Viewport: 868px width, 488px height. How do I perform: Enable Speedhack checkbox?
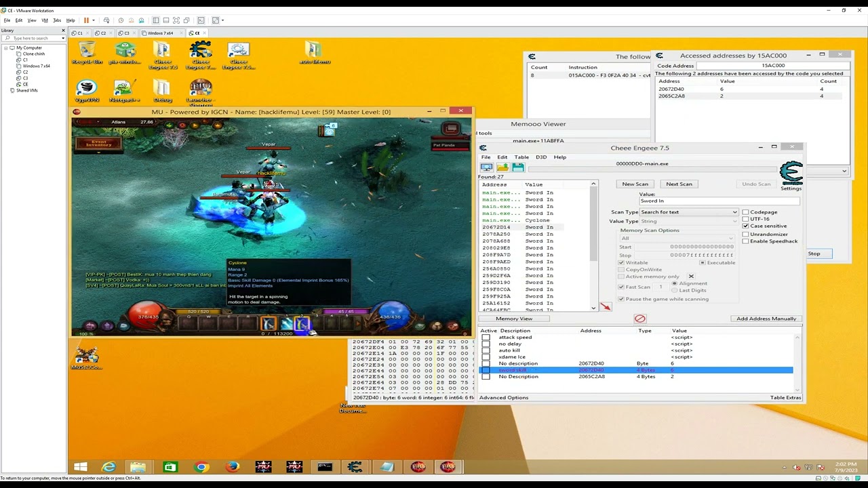(745, 241)
